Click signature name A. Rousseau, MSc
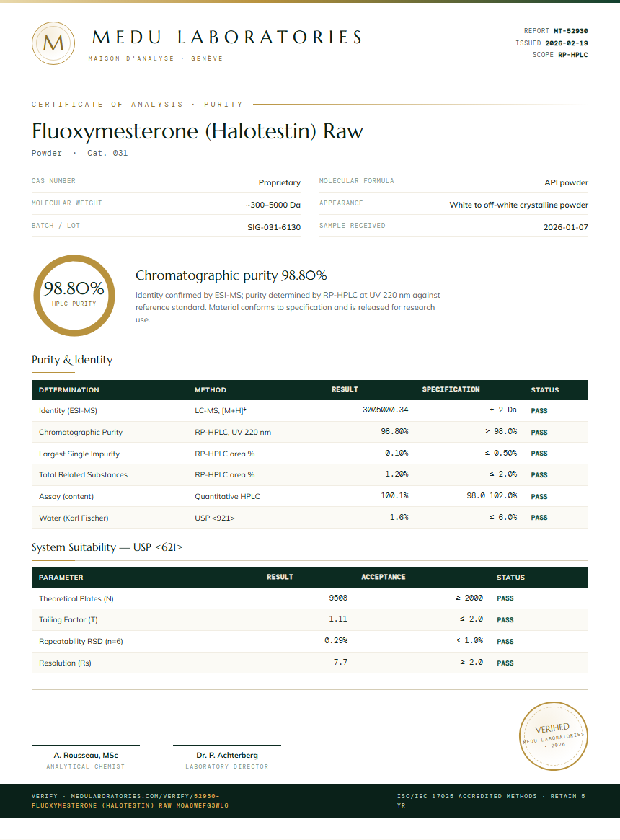The width and height of the screenshot is (620, 840). click(86, 756)
